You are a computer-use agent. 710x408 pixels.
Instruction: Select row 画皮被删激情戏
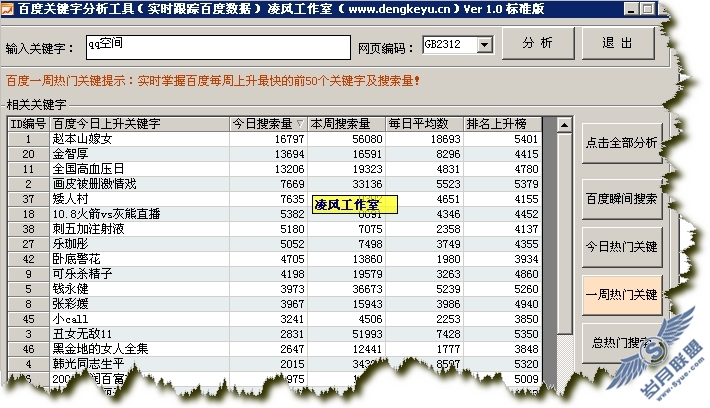(x=275, y=184)
